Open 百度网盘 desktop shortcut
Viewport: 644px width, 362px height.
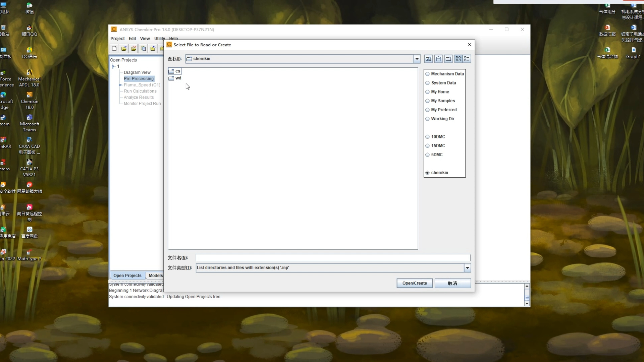tap(30, 233)
